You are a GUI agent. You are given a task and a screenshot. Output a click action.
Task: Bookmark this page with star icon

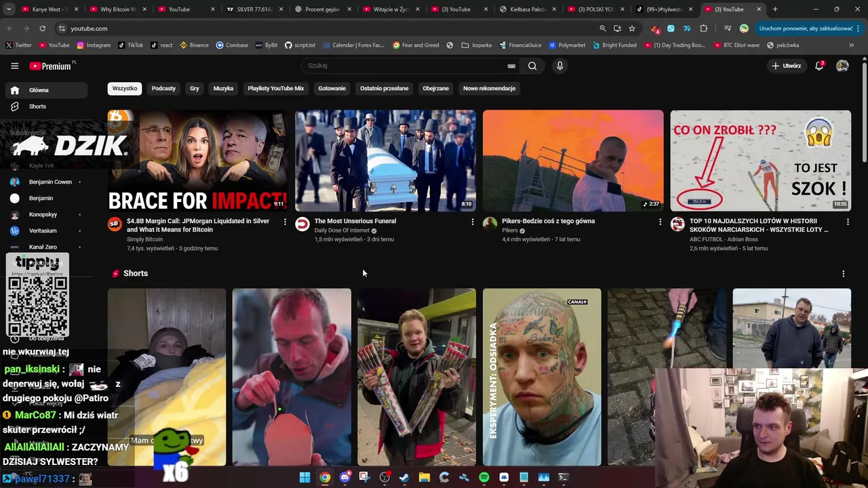pos(632,28)
